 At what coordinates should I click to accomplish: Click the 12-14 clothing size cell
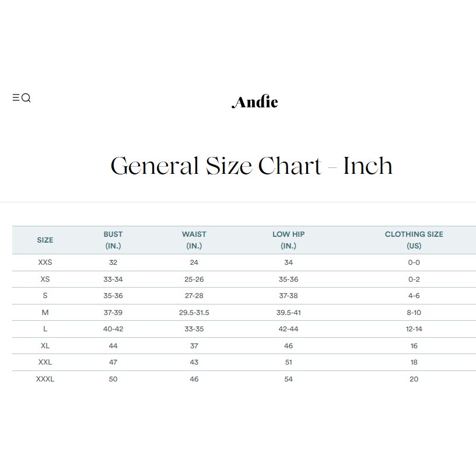coord(414,329)
